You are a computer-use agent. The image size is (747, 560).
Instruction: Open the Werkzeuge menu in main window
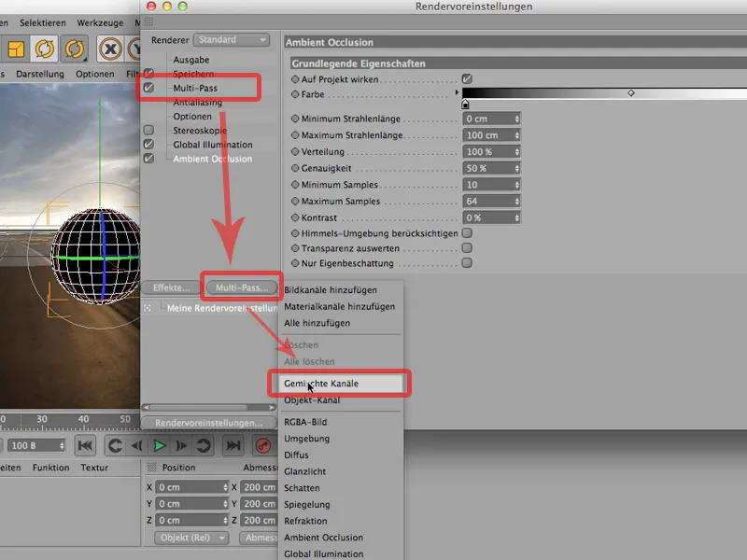point(100,22)
